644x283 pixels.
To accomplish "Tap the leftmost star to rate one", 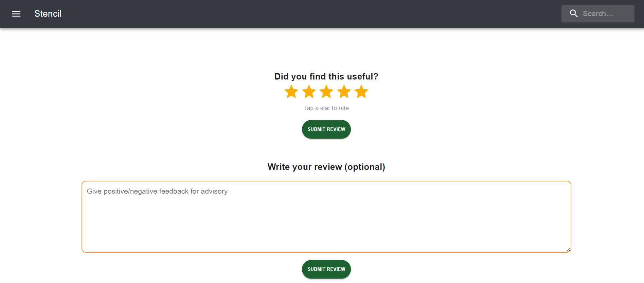I will [x=291, y=91].
